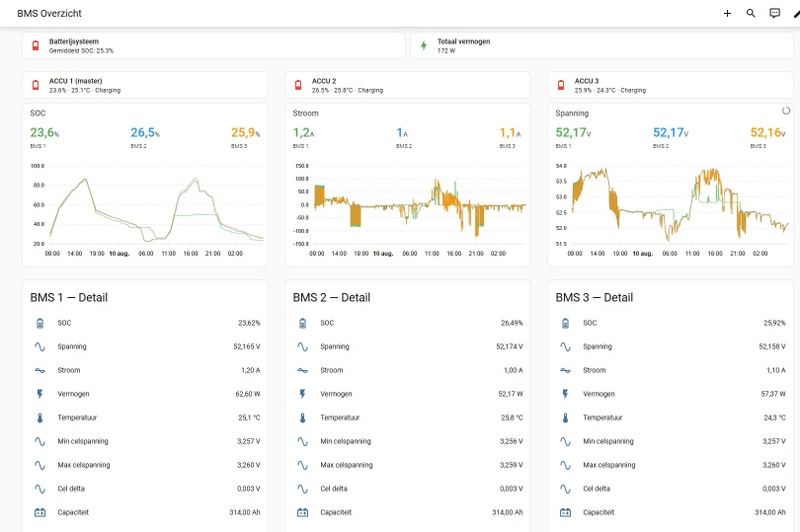Open the search magnifier icon
Image resolution: width=800 pixels, height=532 pixels.
click(751, 13)
